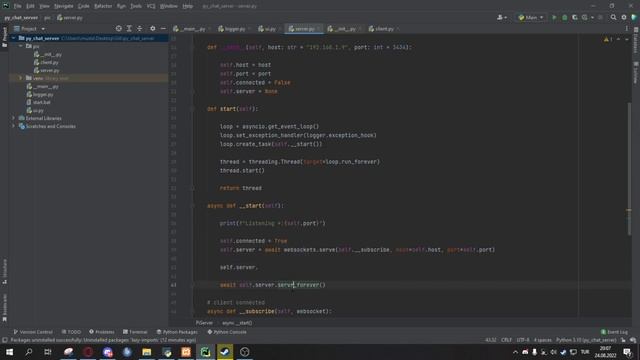Click Collapse All icon in Project toolbar
This screenshot has height=360, width=640.
coord(140,29)
